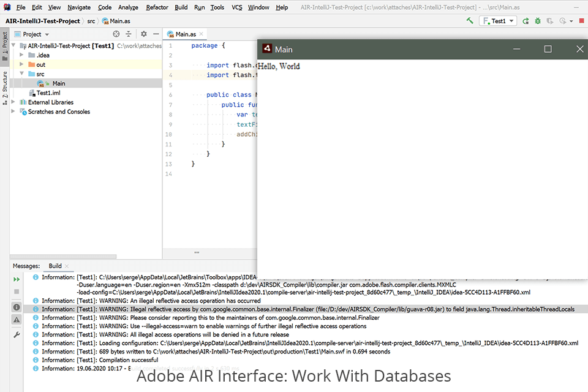Expand the .idea folder
588x392 pixels.
[x=21, y=55]
